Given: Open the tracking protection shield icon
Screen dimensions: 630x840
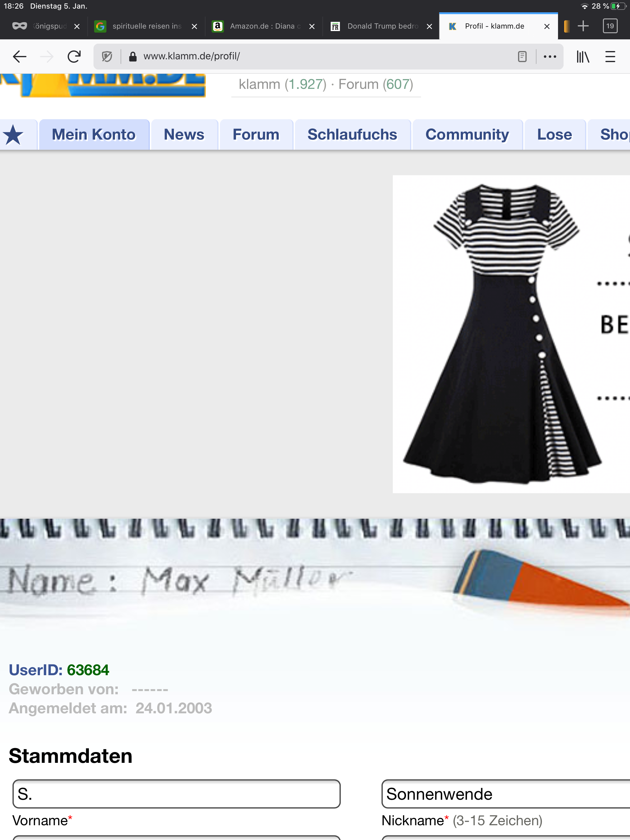Looking at the screenshot, I should pyautogui.click(x=107, y=57).
